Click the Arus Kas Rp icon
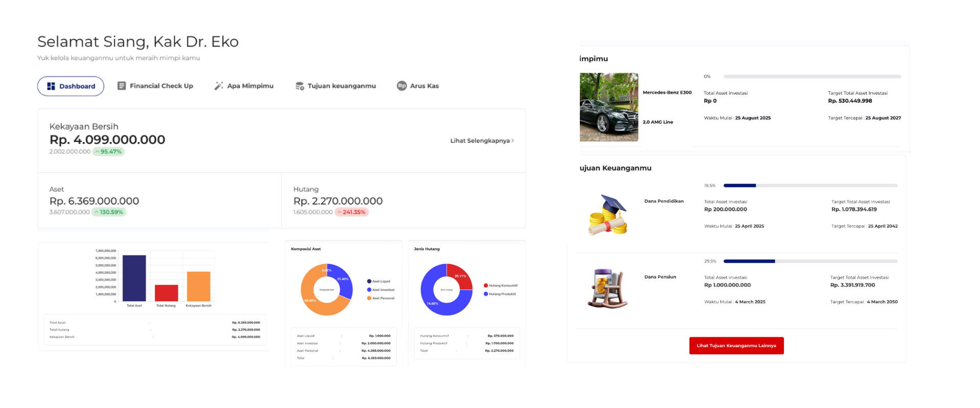Screen dimensions: 980x408 402,86
